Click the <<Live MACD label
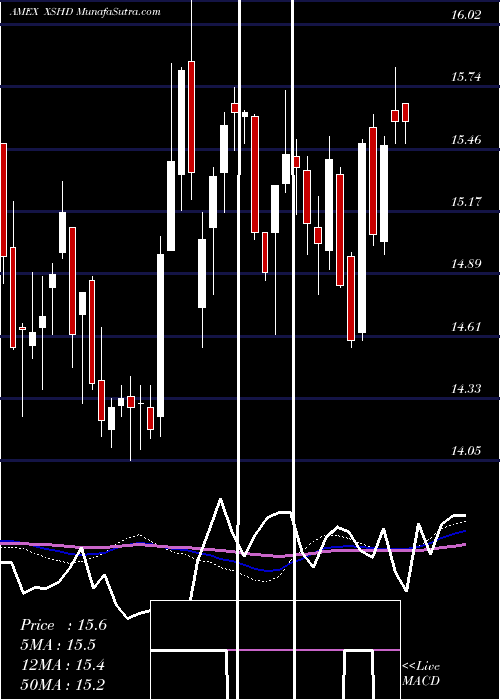The width and height of the screenshot is (500, 700). [x=421, y=673]
